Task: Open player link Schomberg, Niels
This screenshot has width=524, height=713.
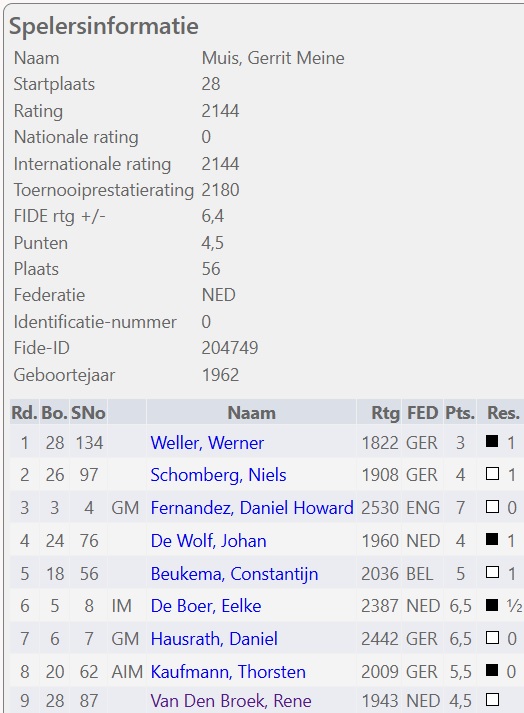Action: (218, 475)
